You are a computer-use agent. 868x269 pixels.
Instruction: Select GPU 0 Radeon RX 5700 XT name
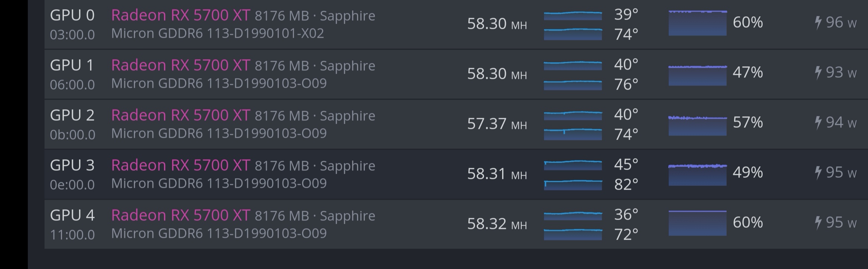tap(180, 15)
